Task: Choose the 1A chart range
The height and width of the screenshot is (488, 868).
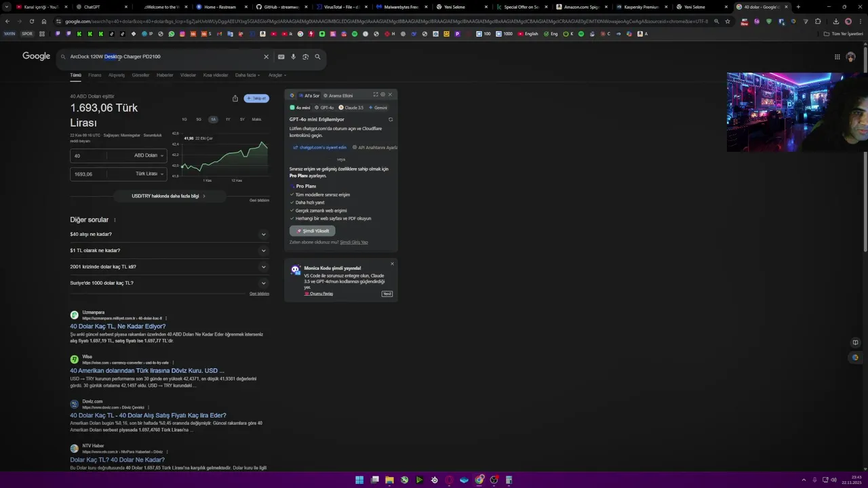Action: pos(213,119)
